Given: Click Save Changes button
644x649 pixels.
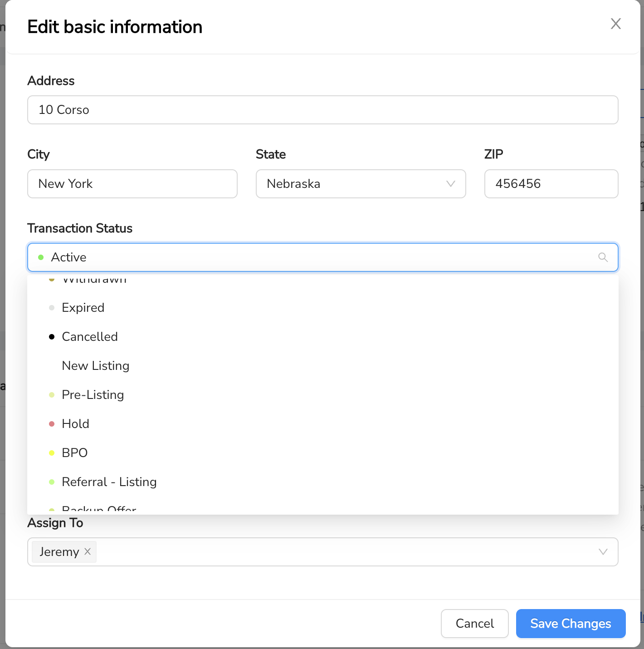Looking at the screenshot, I should tap(571, 624).
